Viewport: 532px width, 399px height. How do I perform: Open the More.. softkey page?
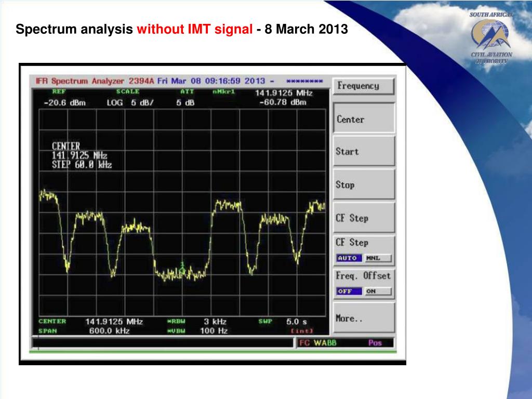click(x=364, y=318)
